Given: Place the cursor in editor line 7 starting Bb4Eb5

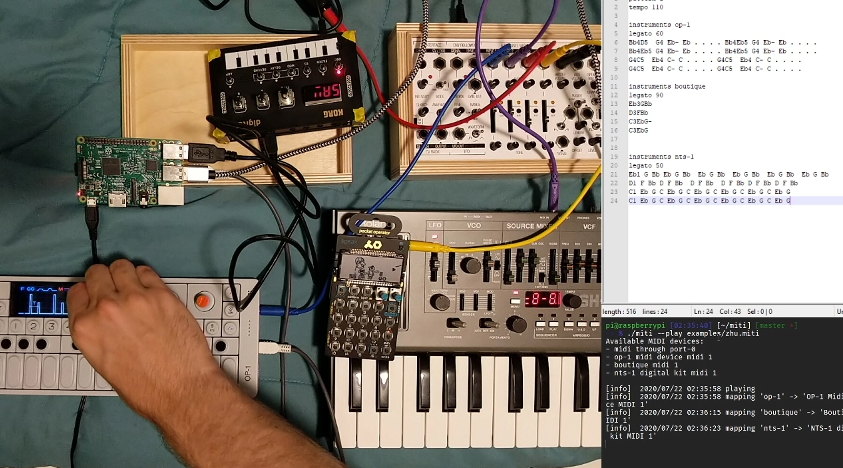Looking at the screenshot, I should [x=723, y=51].
